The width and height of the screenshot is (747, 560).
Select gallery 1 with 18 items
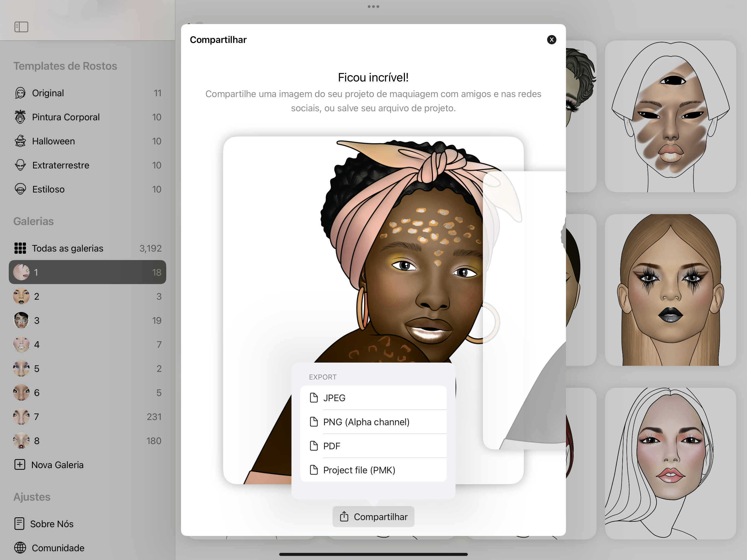click(x=87, y=272)
